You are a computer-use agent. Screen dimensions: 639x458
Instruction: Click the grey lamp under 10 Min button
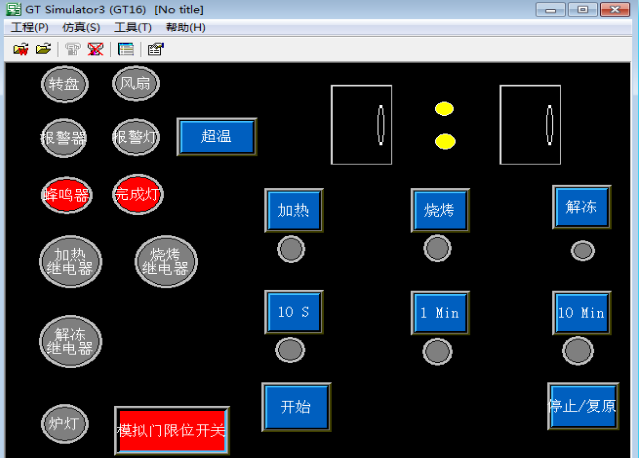point(578,350)
